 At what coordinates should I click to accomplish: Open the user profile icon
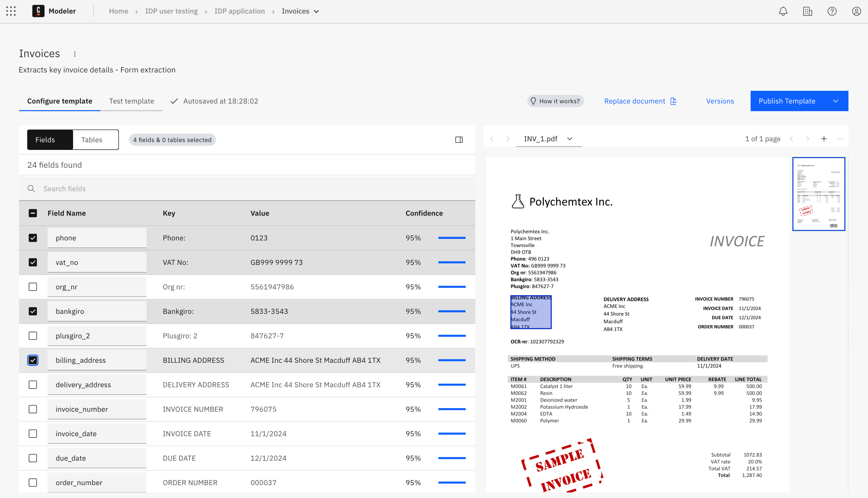click(x=856, y=11)
